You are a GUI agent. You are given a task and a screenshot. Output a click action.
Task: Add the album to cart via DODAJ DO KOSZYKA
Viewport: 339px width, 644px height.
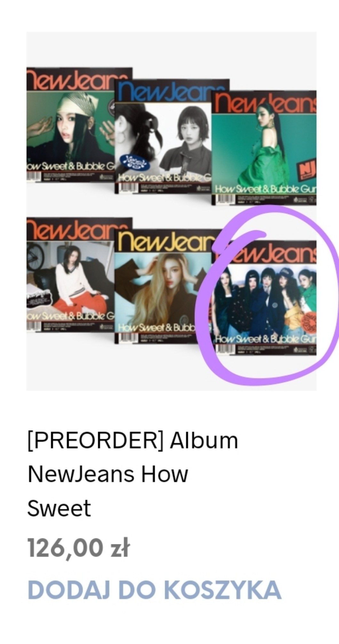154,589
